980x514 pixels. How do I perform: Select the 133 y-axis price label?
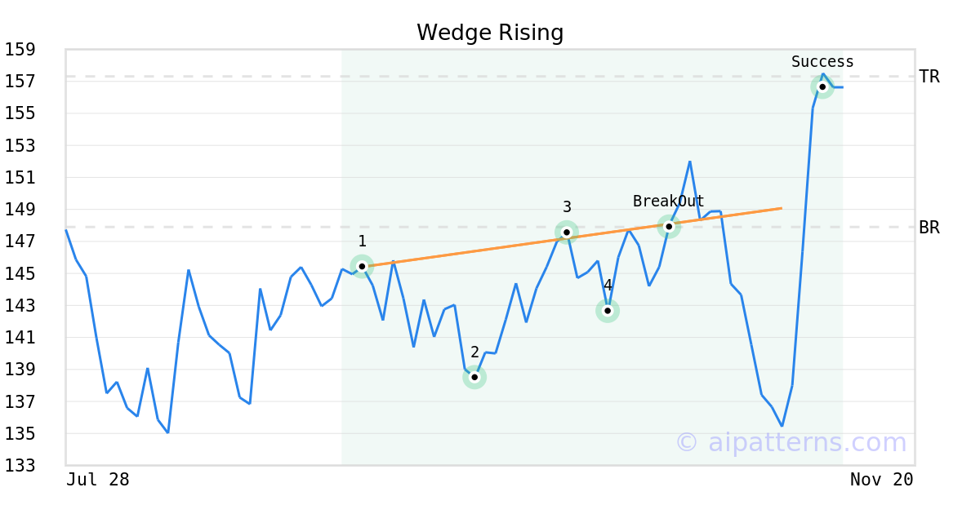click(20, 466)
